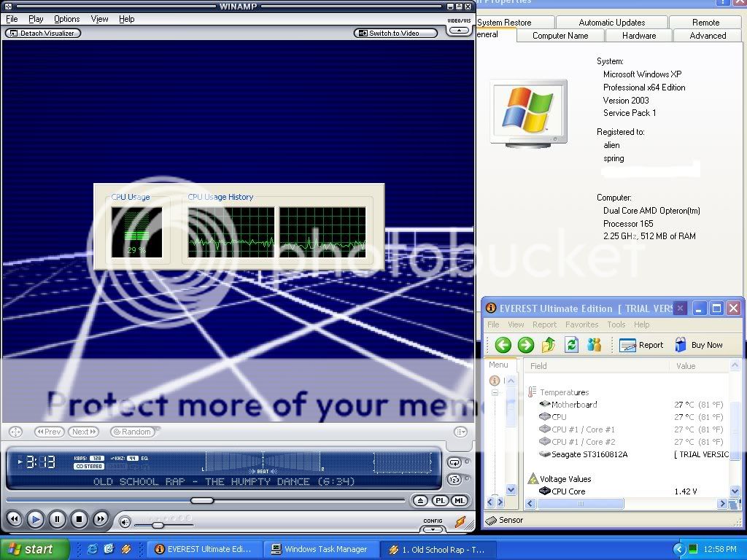
Task: Toggle the Winamp playlist editor (PL)
Action: (x=440, y=501)
